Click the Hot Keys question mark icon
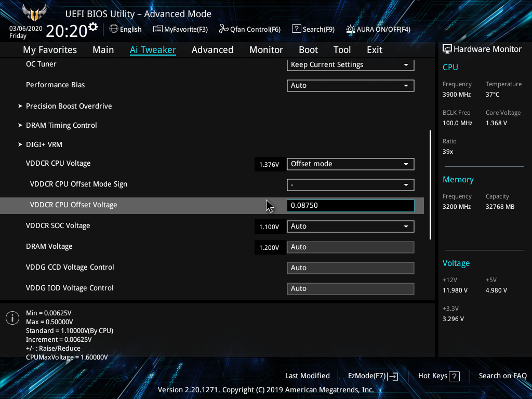Image resolution: width=532 pixels, height=399 pixels. [454, 376]
